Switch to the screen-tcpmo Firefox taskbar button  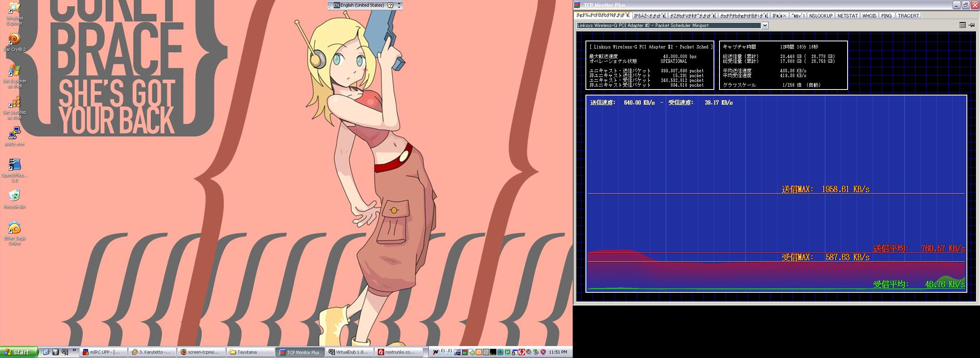click(x=202, y=352)
